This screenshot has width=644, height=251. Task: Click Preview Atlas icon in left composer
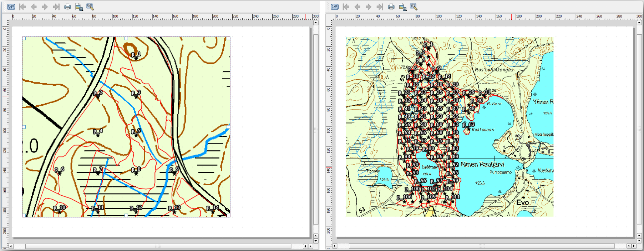click(x=11, y=7)
